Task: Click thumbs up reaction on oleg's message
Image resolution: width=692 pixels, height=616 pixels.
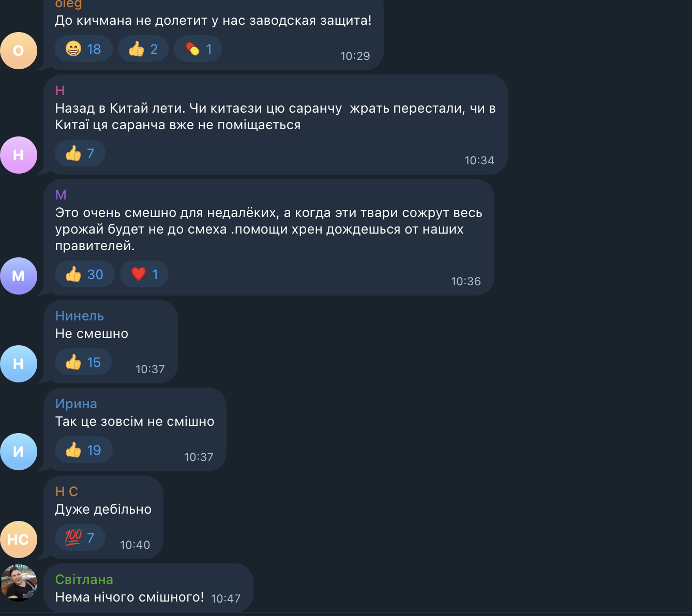Action: coord(143,49)
